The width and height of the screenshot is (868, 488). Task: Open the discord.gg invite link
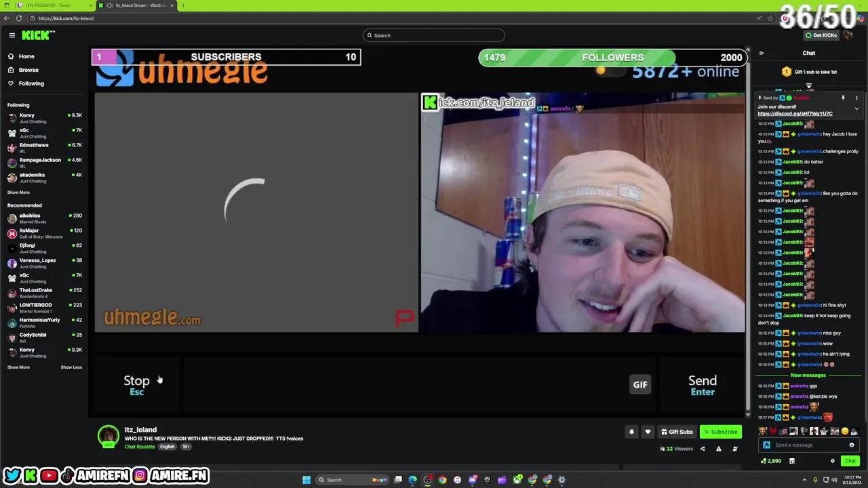[795, 114]
